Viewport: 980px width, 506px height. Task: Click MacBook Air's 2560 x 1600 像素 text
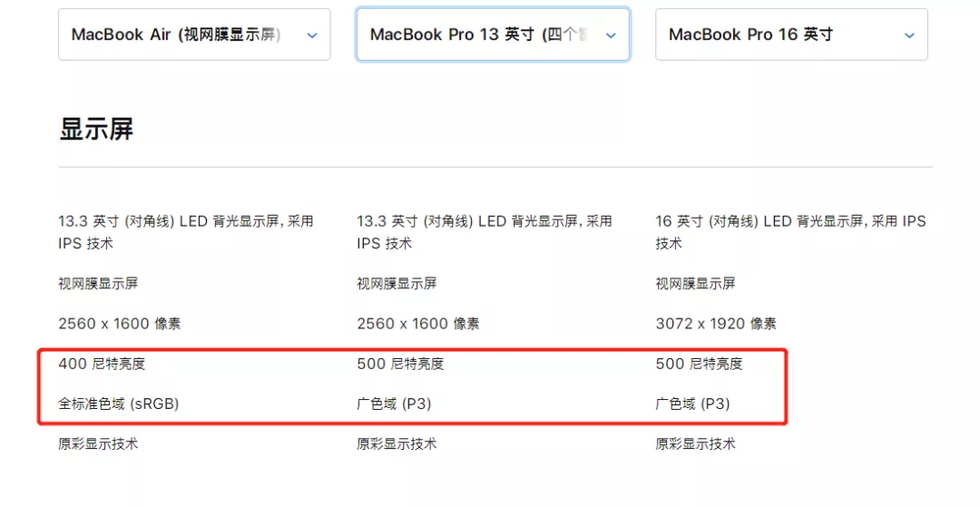pos(120,324)
